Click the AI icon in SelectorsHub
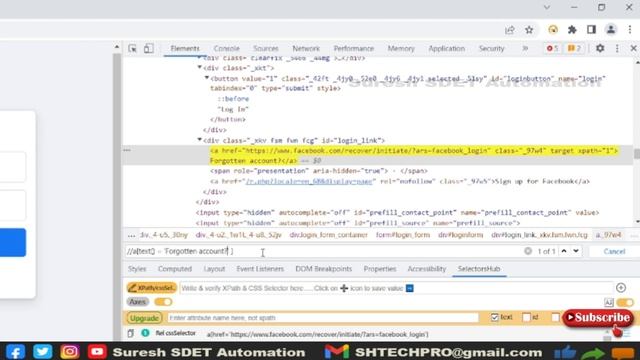 pos(609,302)
